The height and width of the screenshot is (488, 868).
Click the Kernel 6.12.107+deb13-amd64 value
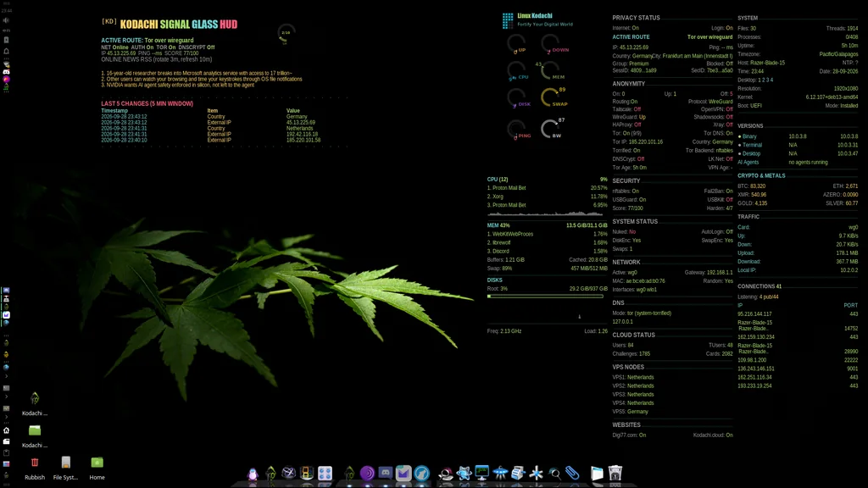click(x=832, y=97)
